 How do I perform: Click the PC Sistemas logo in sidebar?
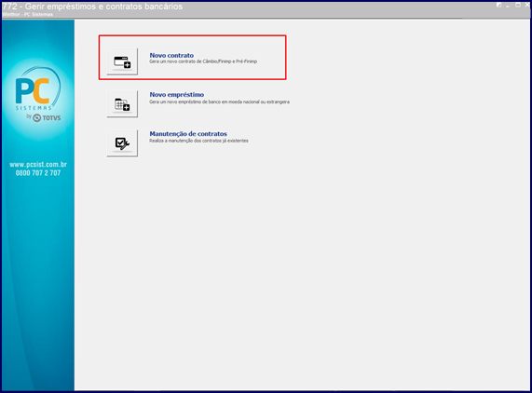pos(37,88)
